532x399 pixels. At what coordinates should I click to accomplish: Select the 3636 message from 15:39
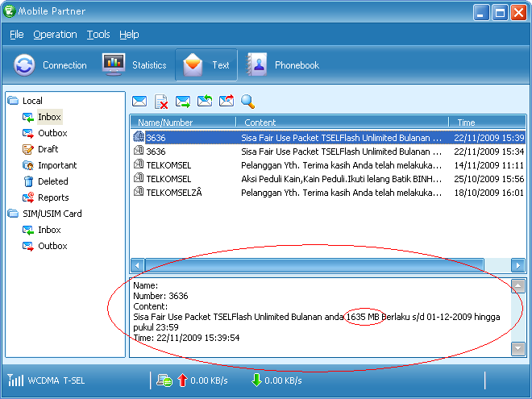click(328, 138)
